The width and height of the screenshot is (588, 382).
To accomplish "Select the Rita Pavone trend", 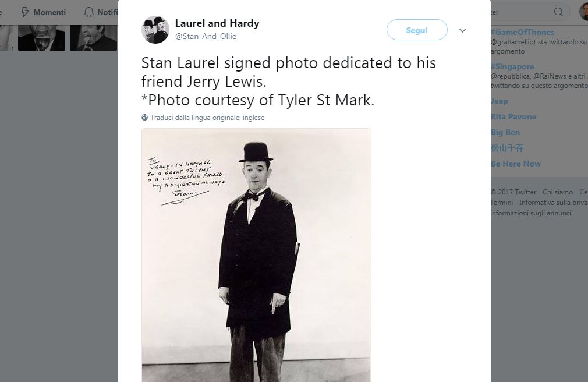I will [x=513, y=116].
